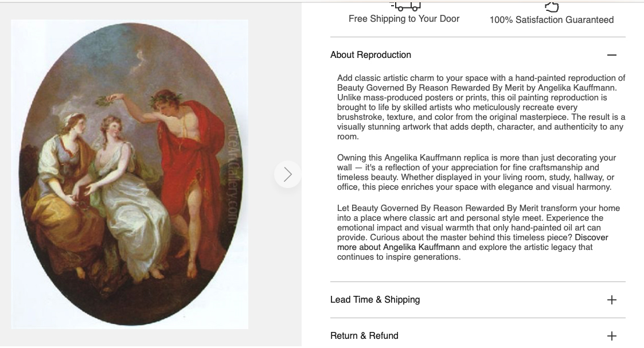Click the paragraph starting Add classic artistic charm
This screenshot has width=644, height=348.
coord(481,107)
